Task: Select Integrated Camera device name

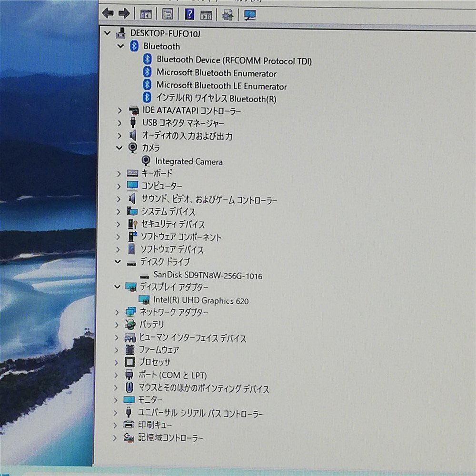Action: click(189, 161)
